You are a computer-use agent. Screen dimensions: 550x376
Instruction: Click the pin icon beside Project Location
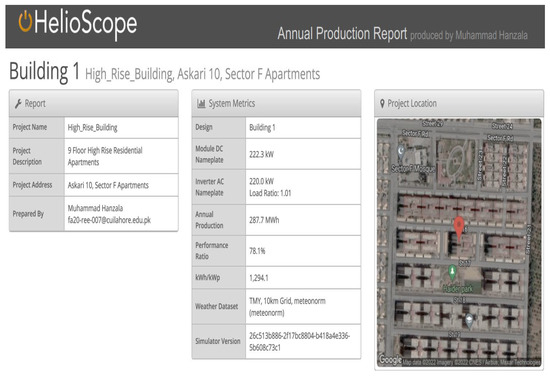382,103
